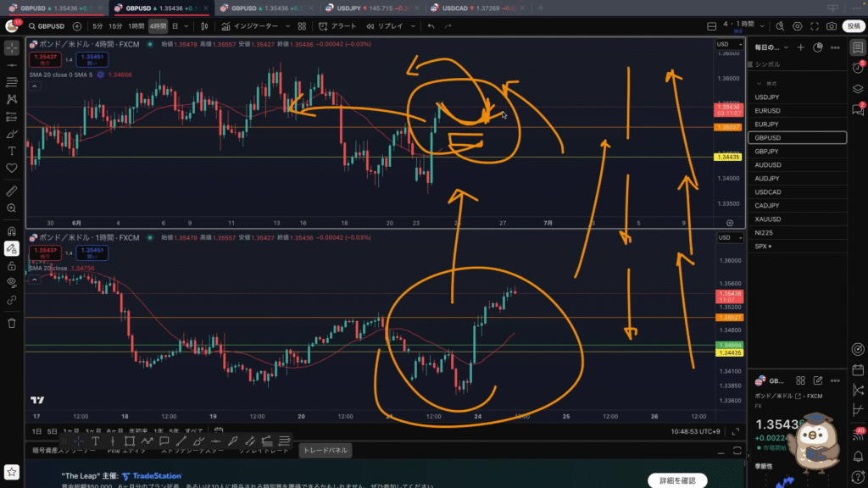
Task: Toggle magnet mode in left toolbar
Action: [12, 231]
